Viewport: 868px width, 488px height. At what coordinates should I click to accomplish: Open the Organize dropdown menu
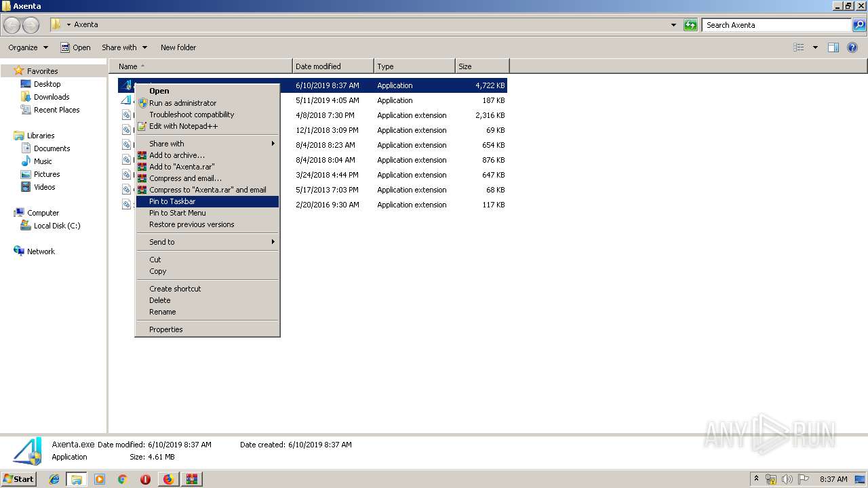coord(28,47)
